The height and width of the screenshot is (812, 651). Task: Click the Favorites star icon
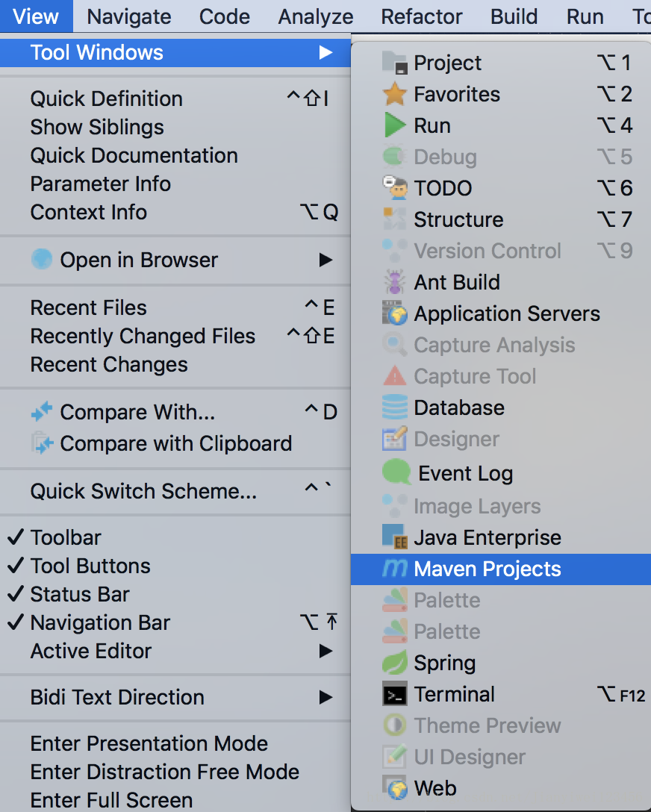(x=395, y=94)
